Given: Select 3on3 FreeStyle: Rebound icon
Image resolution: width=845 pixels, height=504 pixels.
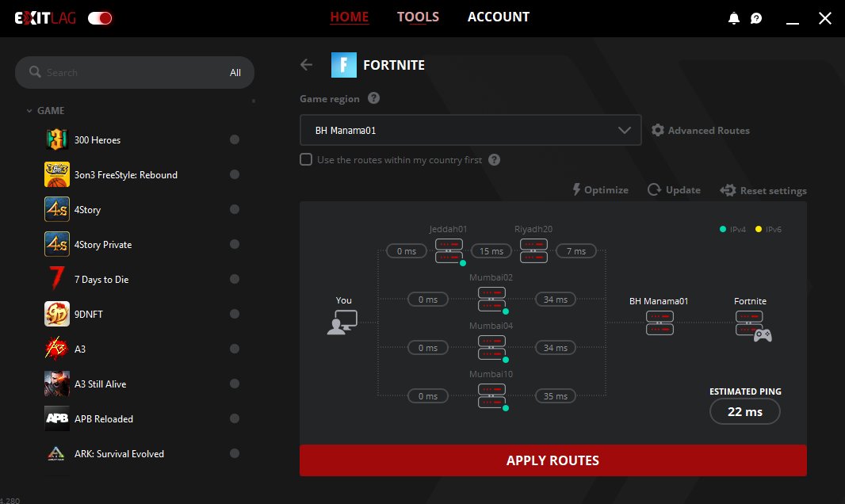Looking at the screenshot, I should (56, 174).
